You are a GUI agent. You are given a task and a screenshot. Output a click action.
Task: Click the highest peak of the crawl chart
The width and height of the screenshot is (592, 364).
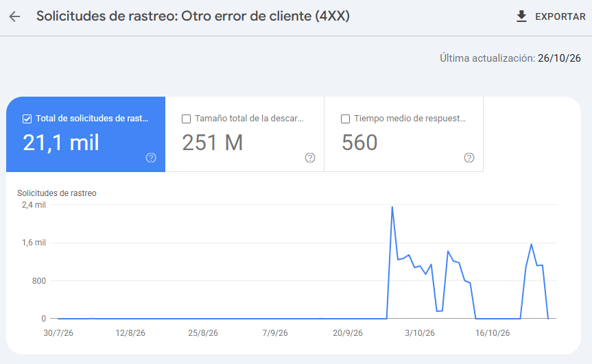coord(392,207)
